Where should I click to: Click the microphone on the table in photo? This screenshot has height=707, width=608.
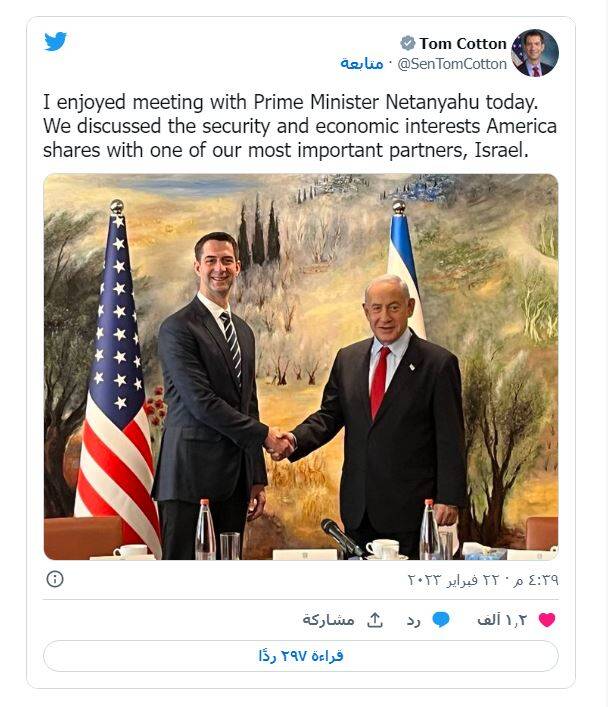342,536
